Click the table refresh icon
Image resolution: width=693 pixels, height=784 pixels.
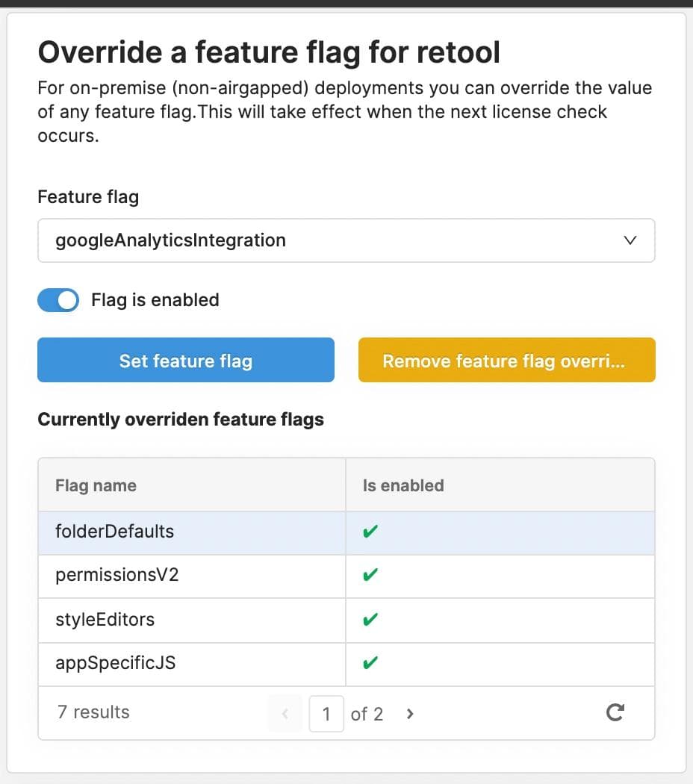615,713
